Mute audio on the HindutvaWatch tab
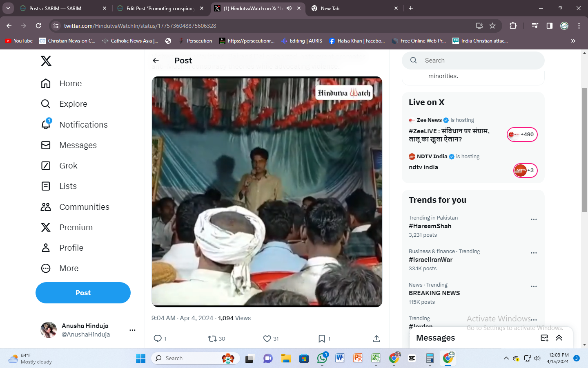The width and height of the screenshot is (588, 368). tap(289, 8)
